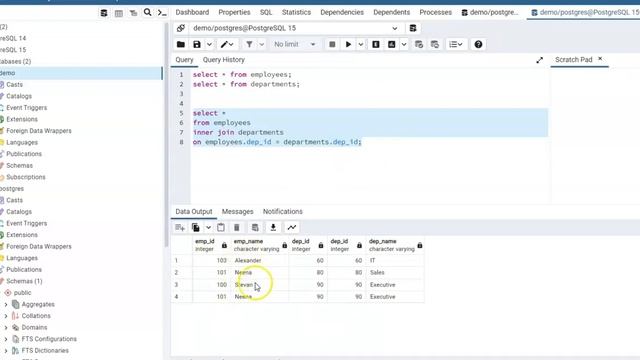Screen dimensions: 640x360
Task: Expand the query editor to full size
Action: 540,60
